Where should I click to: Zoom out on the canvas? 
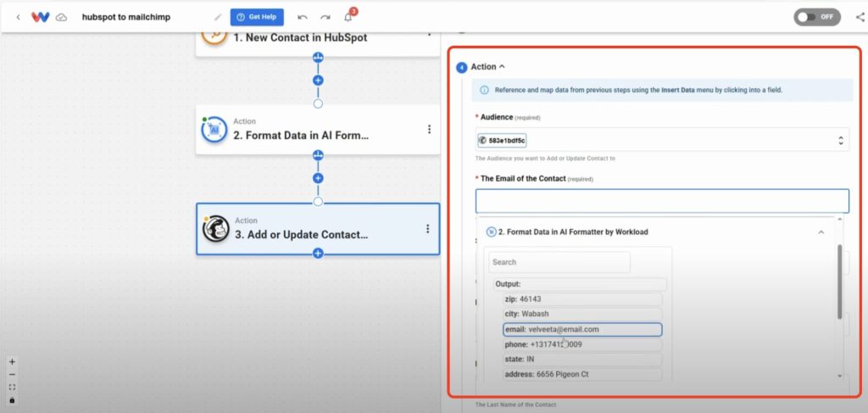tap(12, 375)
